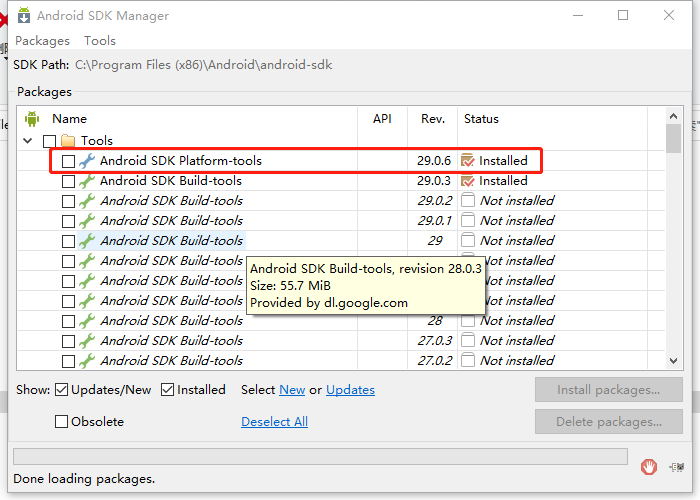Click the Android robot icon in Name header

click(32, 119)
